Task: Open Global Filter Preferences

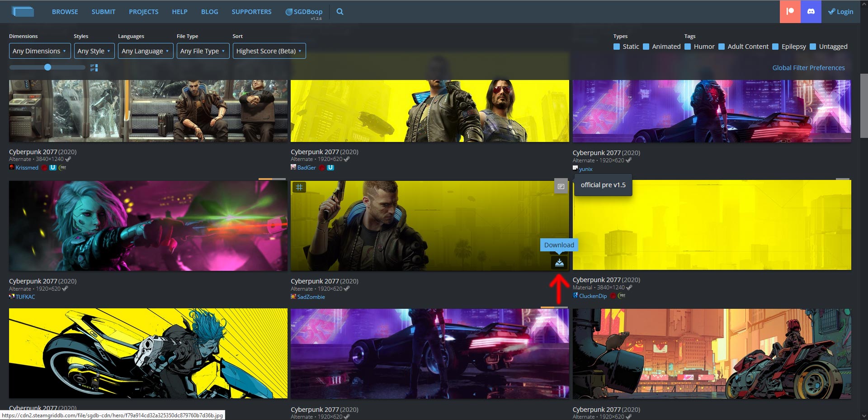Action: tap(808, 68)
